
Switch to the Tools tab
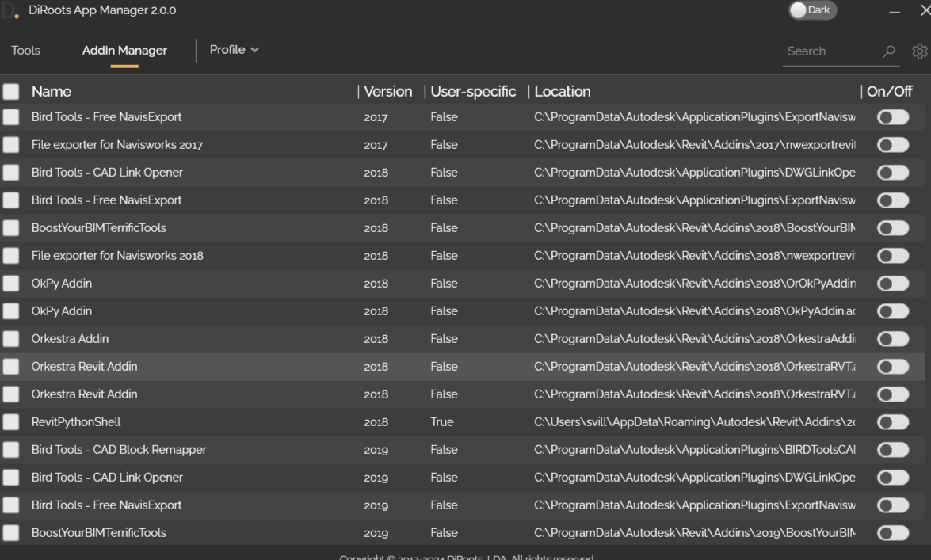[25, 51]
